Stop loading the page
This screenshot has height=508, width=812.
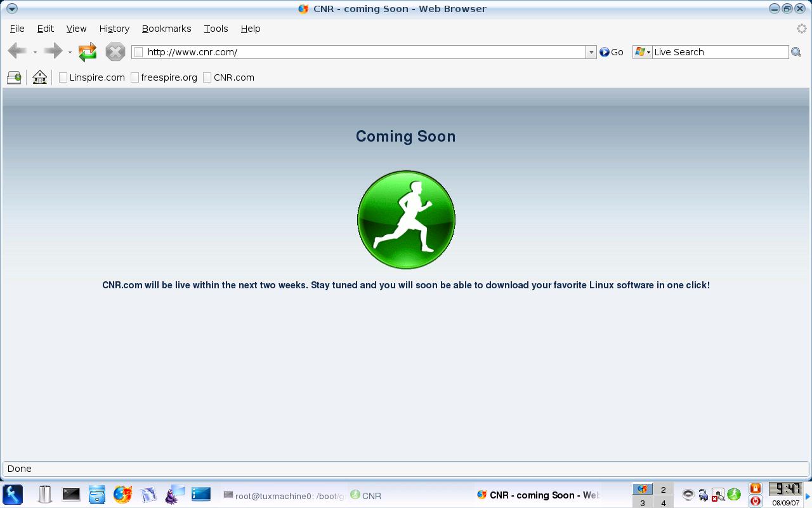pos(115,51)
